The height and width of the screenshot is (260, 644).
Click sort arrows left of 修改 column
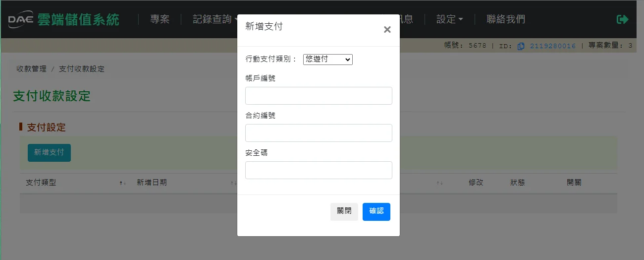[x=439, y=183]
